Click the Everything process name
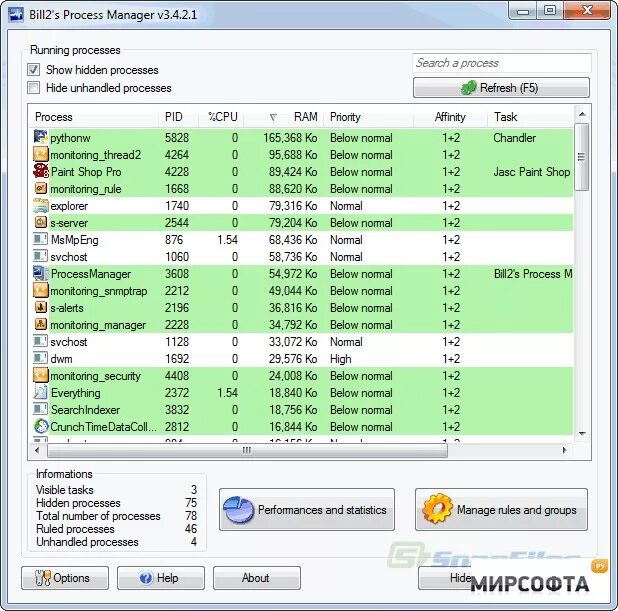618x611 pixels. [x=76, y=393]
